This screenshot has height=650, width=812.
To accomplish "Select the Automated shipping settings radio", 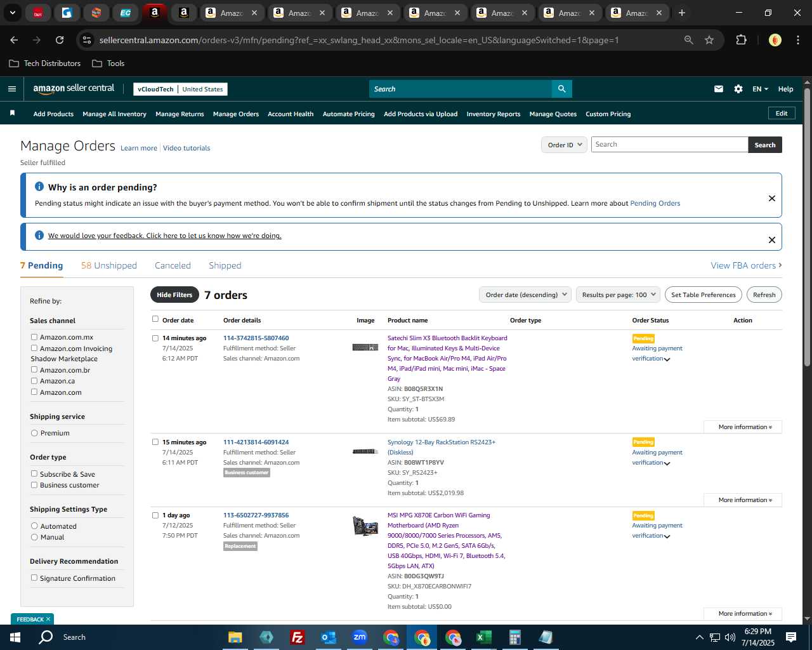I will point(34,526).
